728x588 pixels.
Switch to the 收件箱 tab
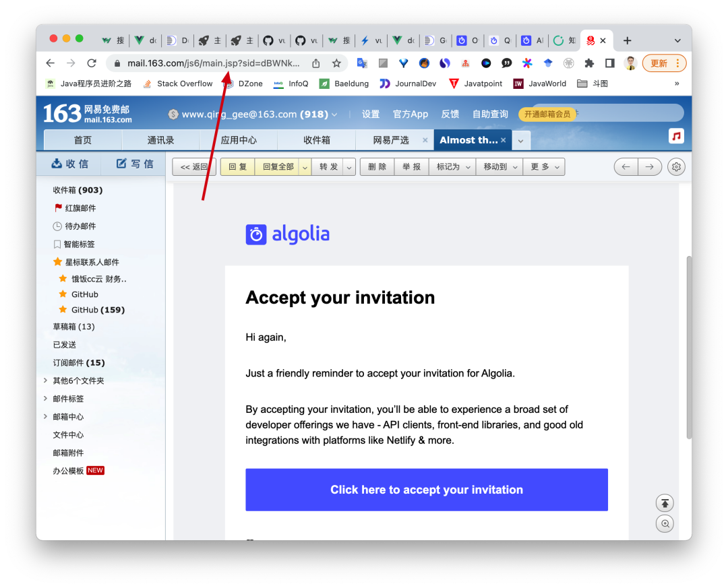pos(317,140)
